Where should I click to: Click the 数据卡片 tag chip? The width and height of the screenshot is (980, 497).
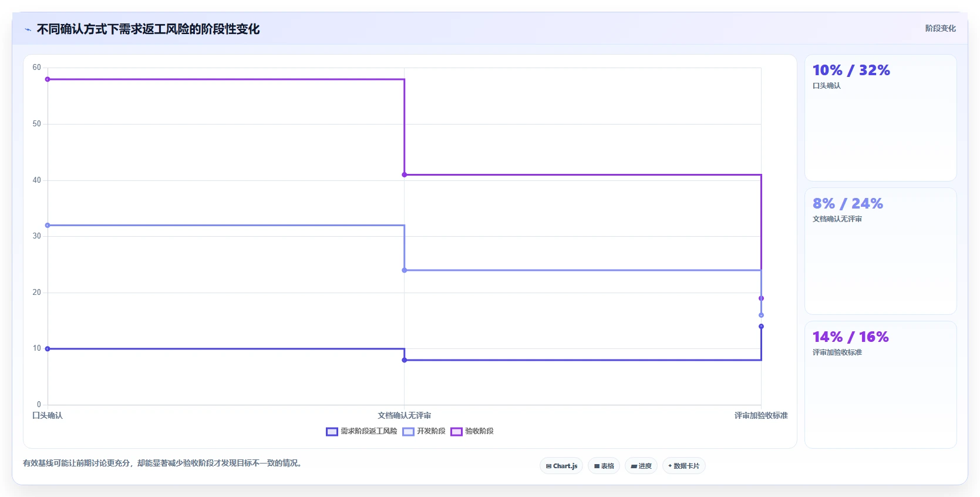[x=684, y=466]
